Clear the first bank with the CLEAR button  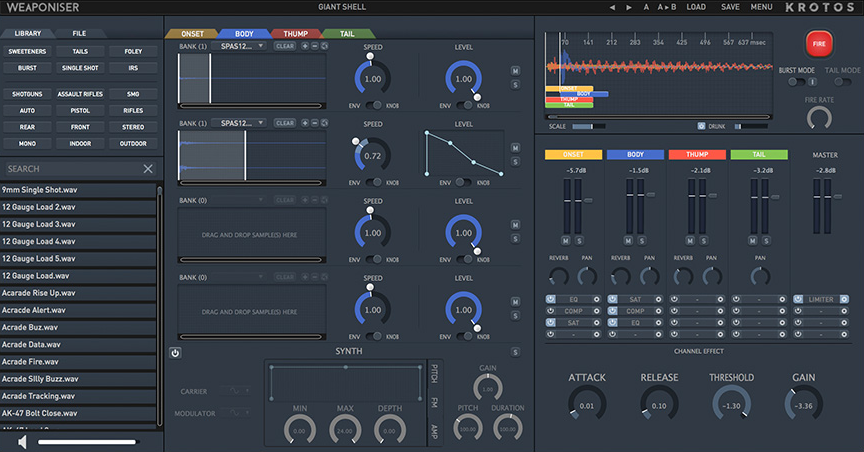[285, 46]
